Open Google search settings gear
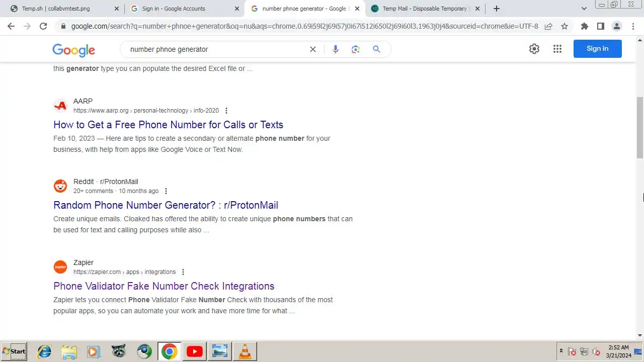The image size is (644, 362). pos(534,49)
